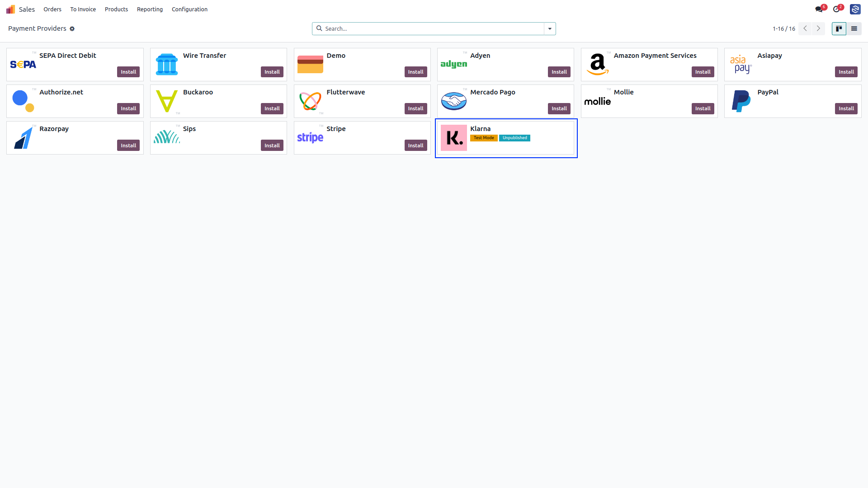Image resolution: width=868 pixels, height=488 pixels.
Task: Click the Amazon Payment Services title
Action: [x=655, y=56]
